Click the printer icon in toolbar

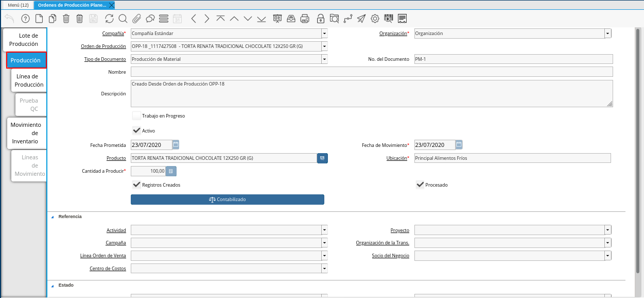(305, 19)
